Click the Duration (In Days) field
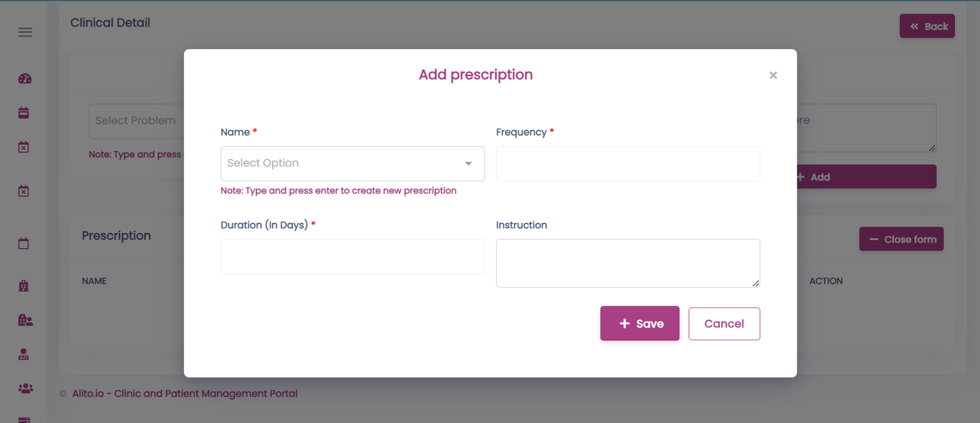980x423 pixels. (352, 256)
